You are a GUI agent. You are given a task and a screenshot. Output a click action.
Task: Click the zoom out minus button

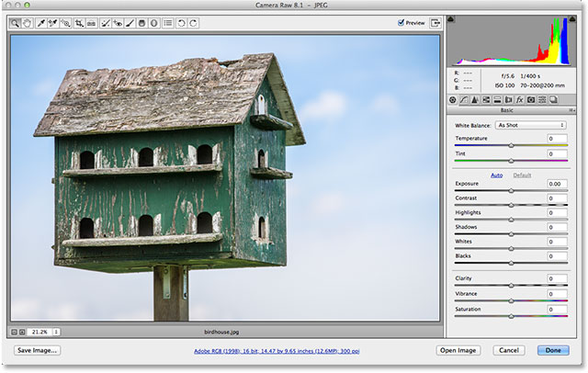[x=15, y=333]
